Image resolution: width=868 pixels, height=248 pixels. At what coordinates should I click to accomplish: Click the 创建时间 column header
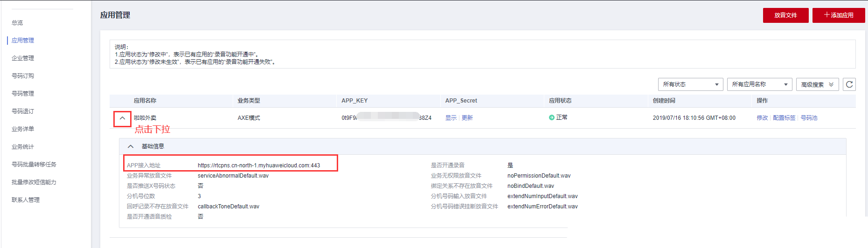pos(664,101)
